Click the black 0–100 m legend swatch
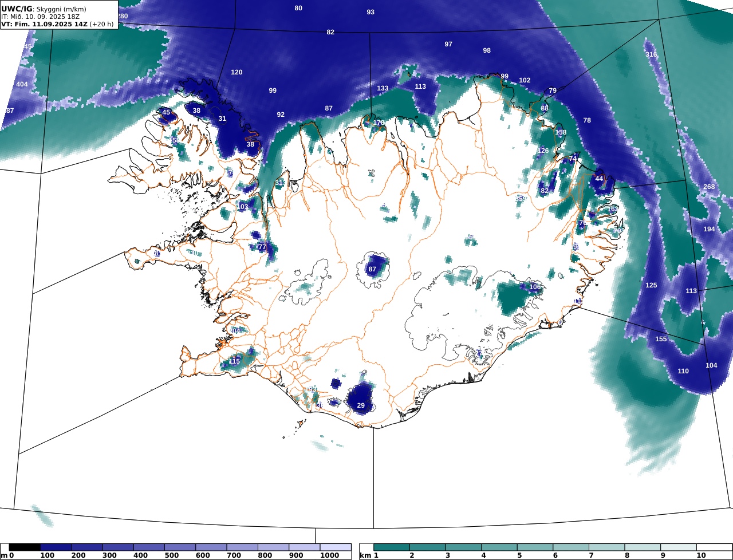 (25, 547)
